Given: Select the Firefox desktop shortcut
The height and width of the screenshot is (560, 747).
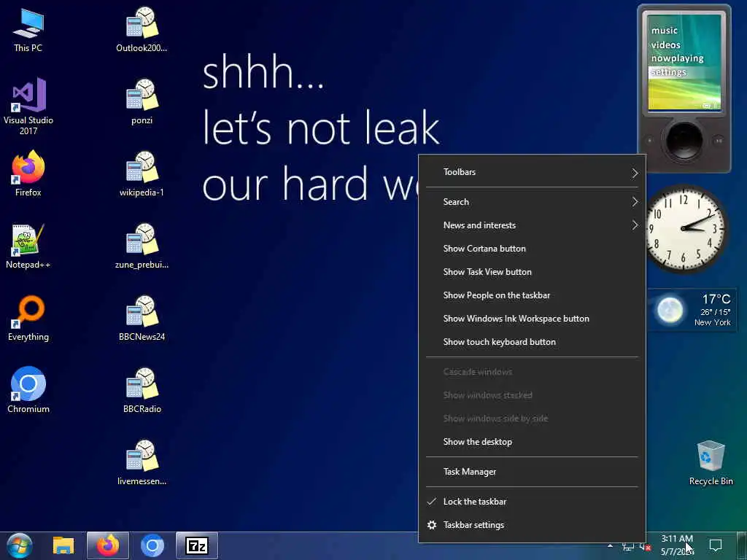Looking at the screenshot, I should click(28, 174).
